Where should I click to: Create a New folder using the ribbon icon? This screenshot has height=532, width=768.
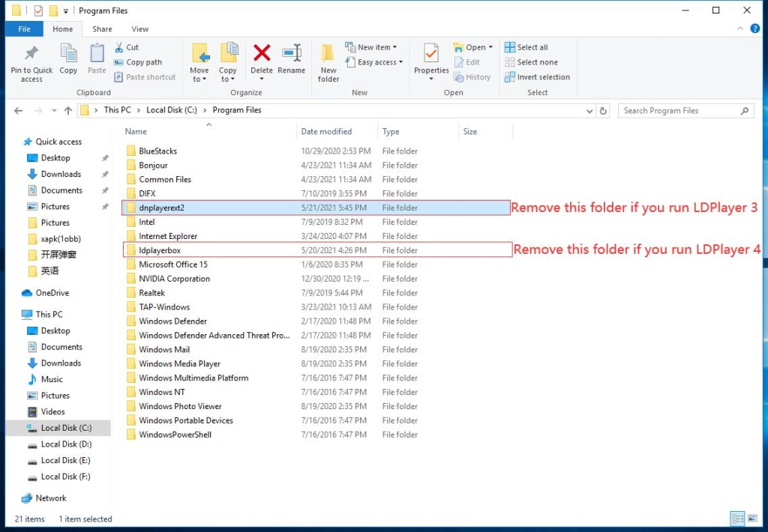[x=328, y=60]
